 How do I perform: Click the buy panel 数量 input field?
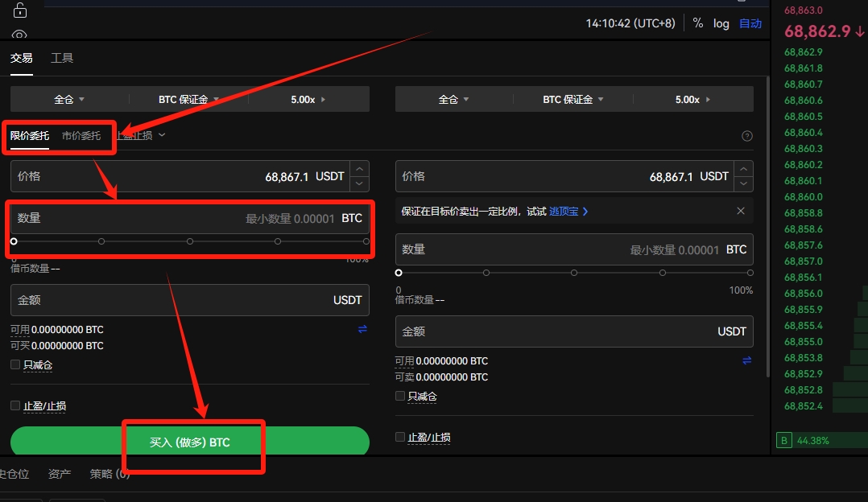(190, 218)
